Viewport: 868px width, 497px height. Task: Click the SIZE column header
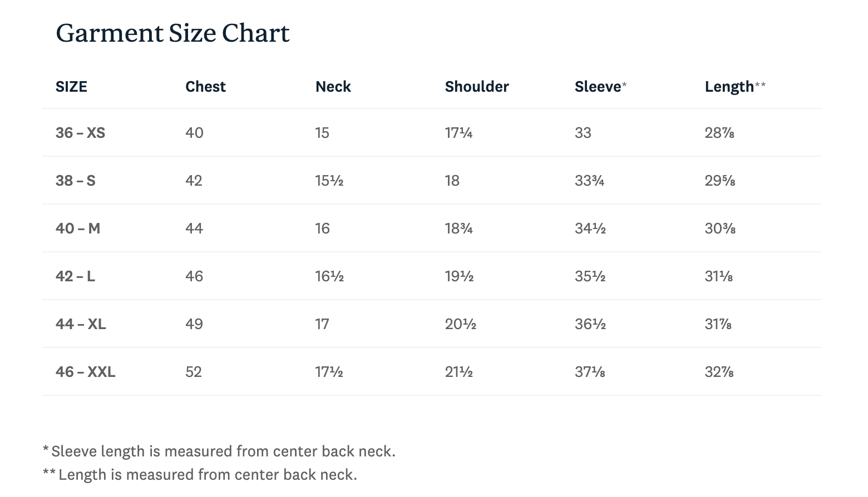click(x=71, y=87)
